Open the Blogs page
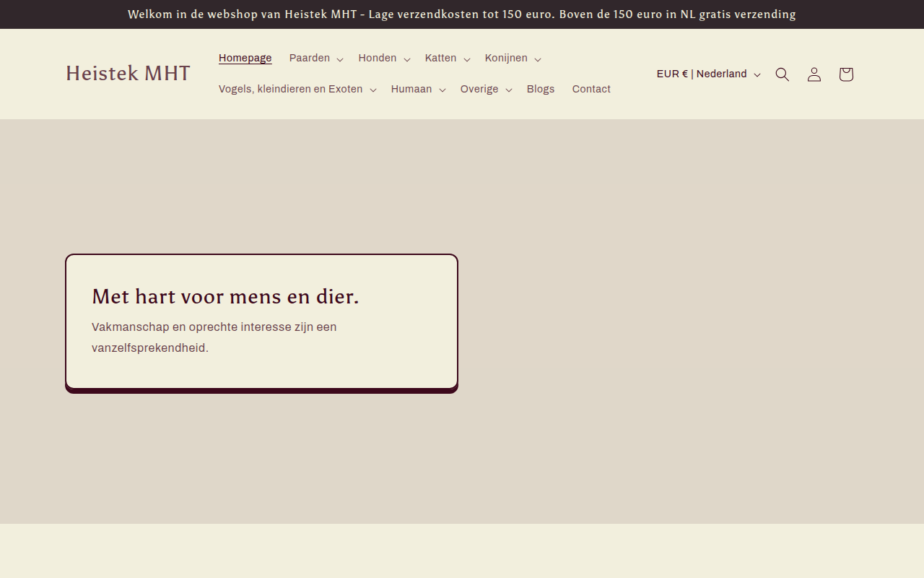The width and height of the screenshot is (924, 578). pos(541,90)
